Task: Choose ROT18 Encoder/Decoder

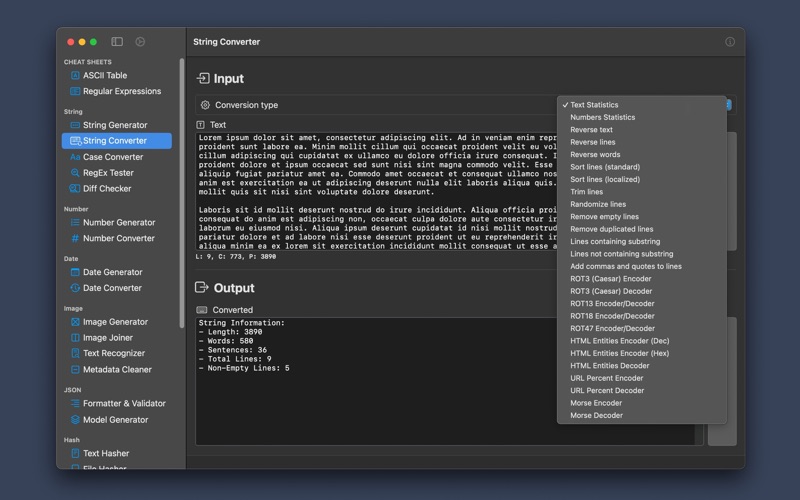Action: coord(642,316)
